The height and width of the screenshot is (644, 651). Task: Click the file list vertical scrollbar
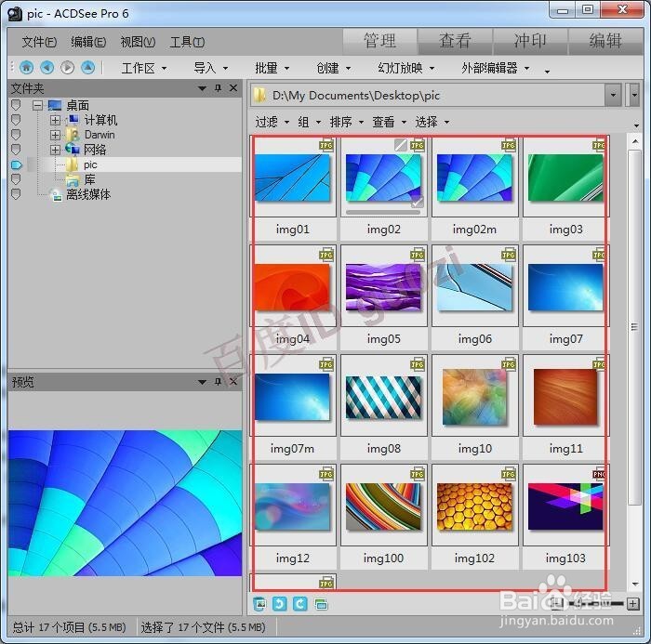coord(635,327)
